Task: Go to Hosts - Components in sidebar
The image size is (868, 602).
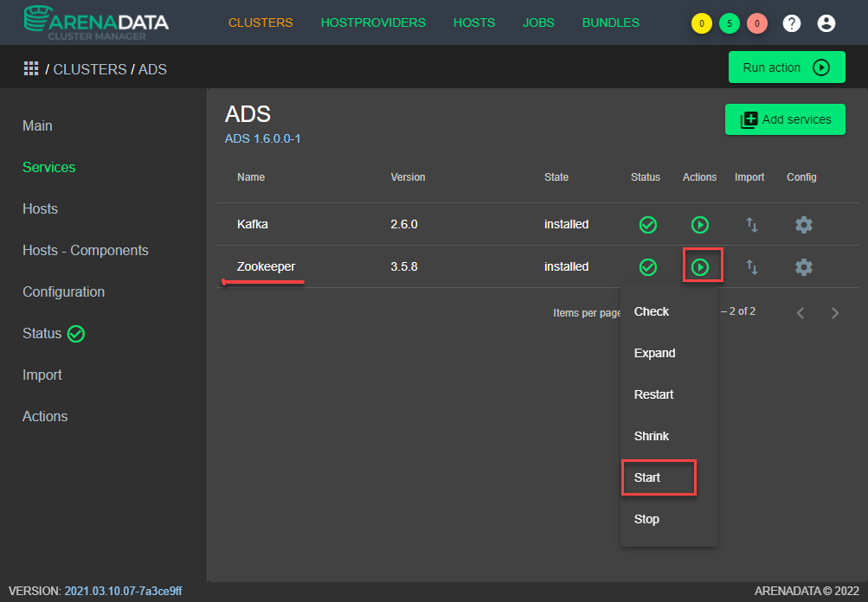Action: tap(86, 250)
